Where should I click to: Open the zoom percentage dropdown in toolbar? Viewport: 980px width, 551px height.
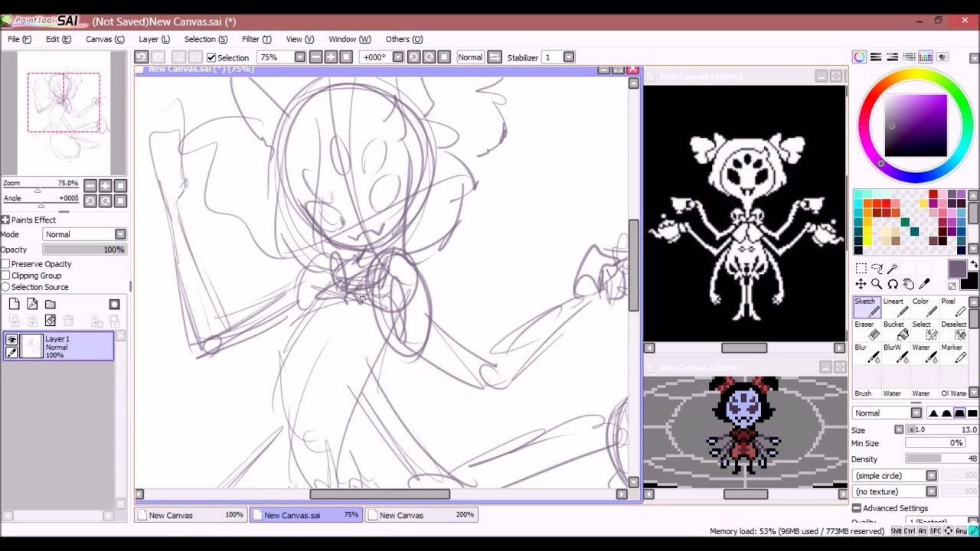pos(299,57)
